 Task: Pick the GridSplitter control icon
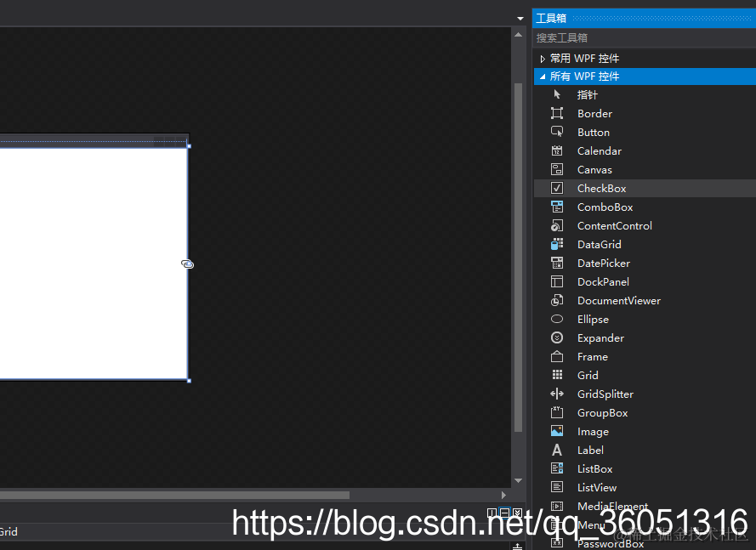[557, 394]
